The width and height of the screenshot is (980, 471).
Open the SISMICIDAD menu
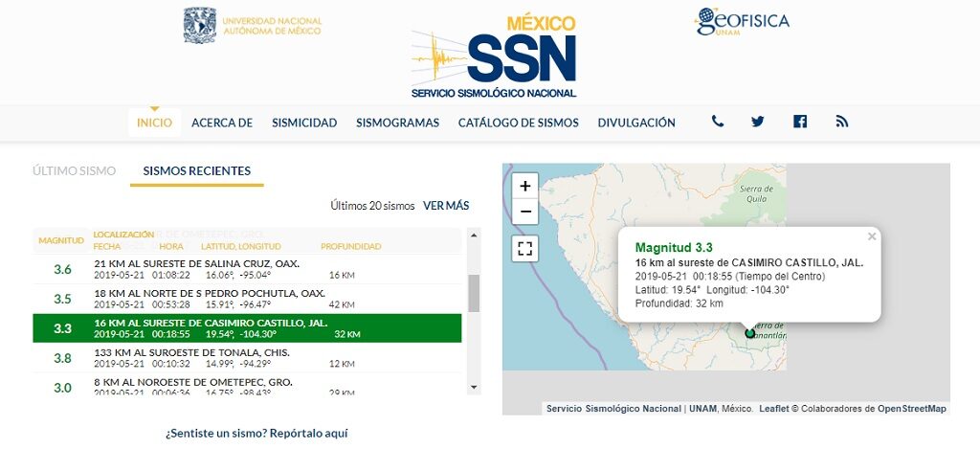tap(304, 123)
